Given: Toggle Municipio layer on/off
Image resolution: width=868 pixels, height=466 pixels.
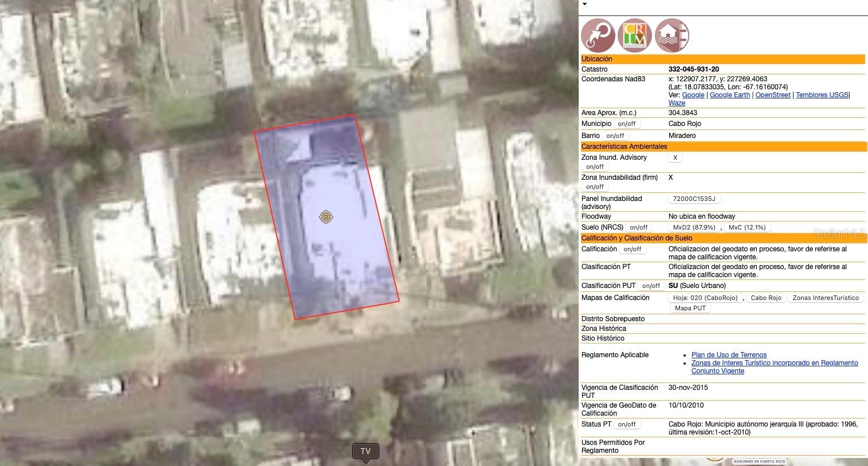Looking at the screenshot, I should (x=626, y=124).
